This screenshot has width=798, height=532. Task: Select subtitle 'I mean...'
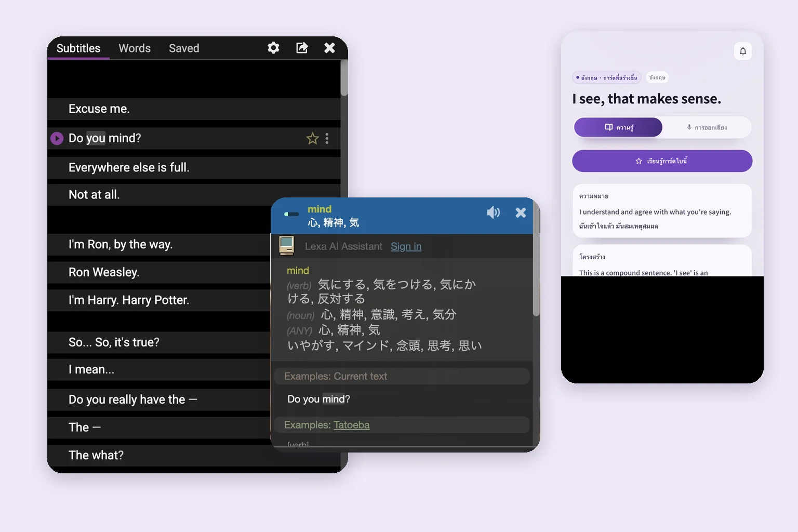click(x=159, y=370)
